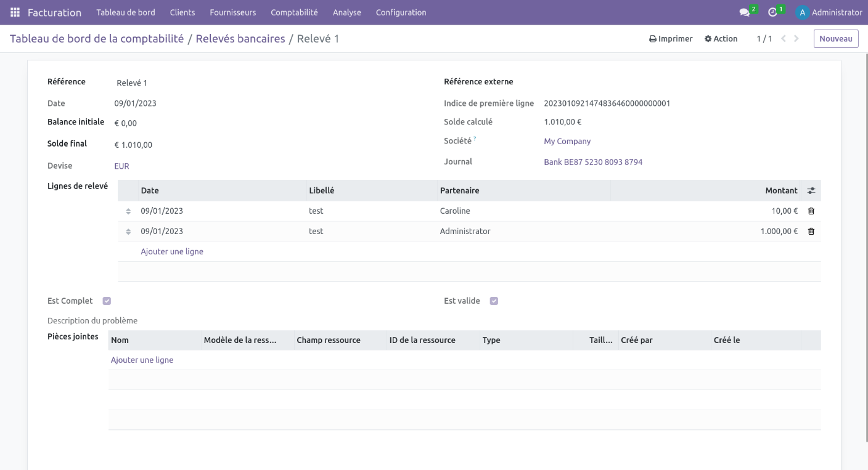Click the Solde calculé value 1.010,00 €
Viewport: 868px width, 470px height.
pos(563,122)
